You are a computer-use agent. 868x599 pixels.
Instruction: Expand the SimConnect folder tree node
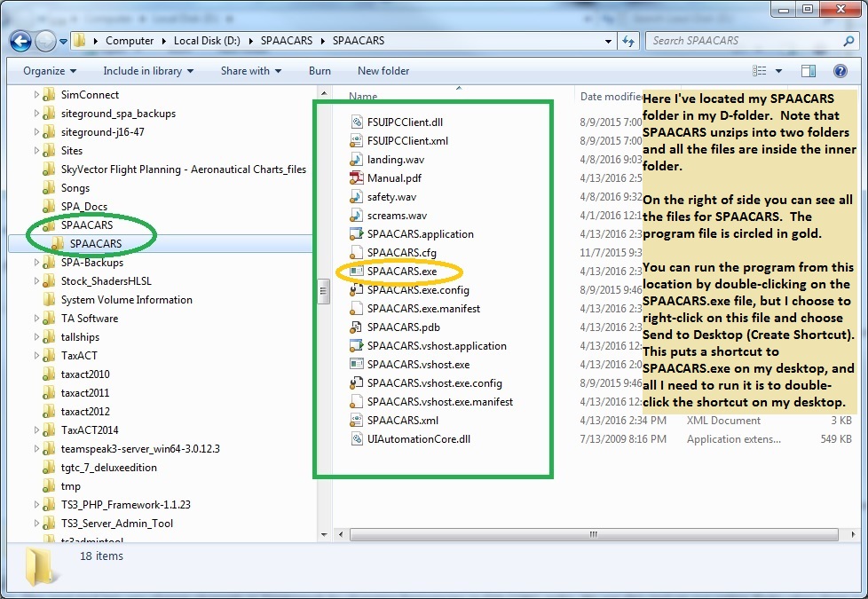click(x=36, y=95)
